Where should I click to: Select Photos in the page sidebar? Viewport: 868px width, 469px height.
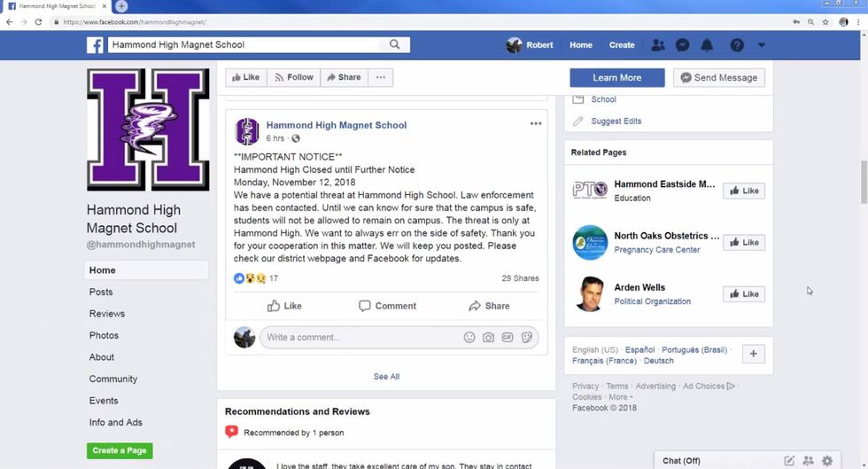pyautogui.click(x=104, y=335)
